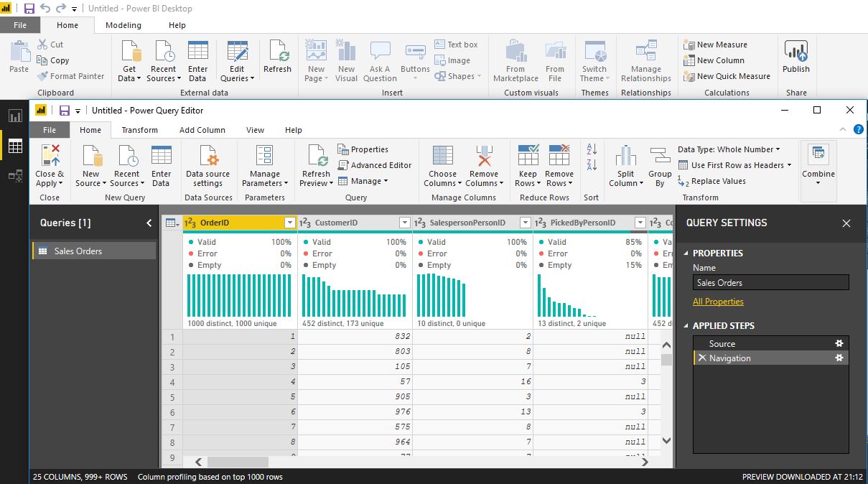Open File menu in Power Query Editor
Screen dimensions: 868x484
[x=49, y=130]
